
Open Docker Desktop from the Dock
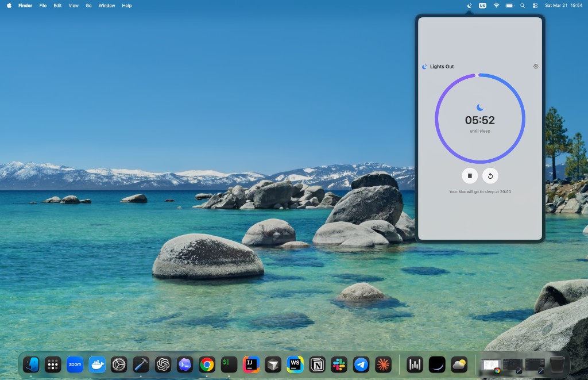[x=97, y=364]
